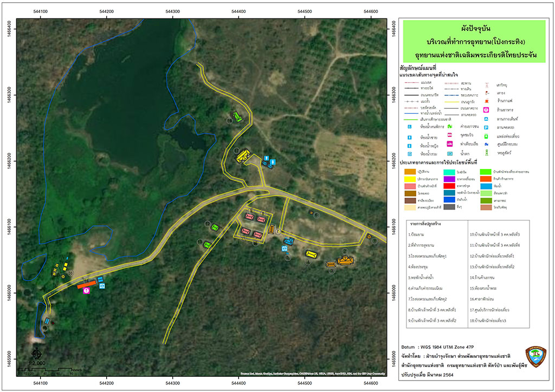Click list entry 6.ด่านเก็บค่าธรรมเนียม

pos(425,289)
